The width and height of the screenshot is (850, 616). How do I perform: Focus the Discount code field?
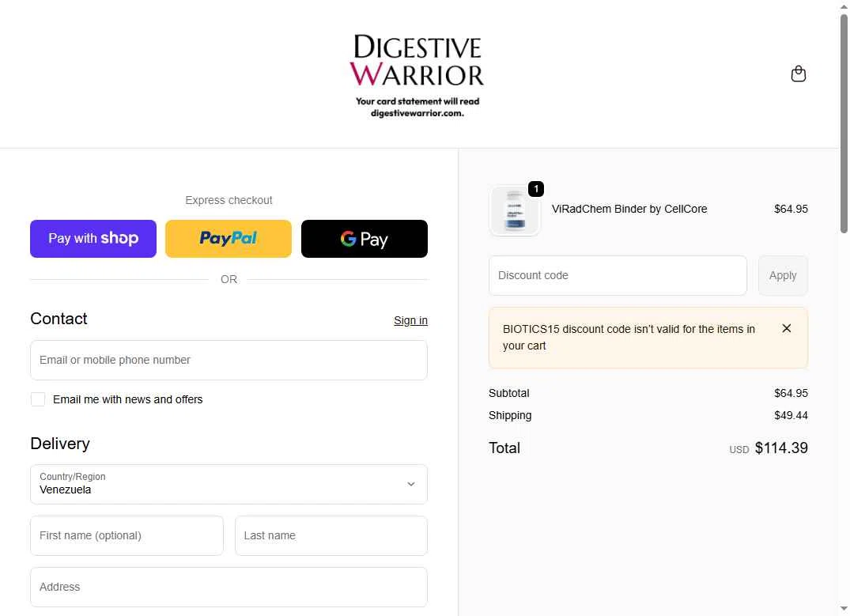(618, 275)
